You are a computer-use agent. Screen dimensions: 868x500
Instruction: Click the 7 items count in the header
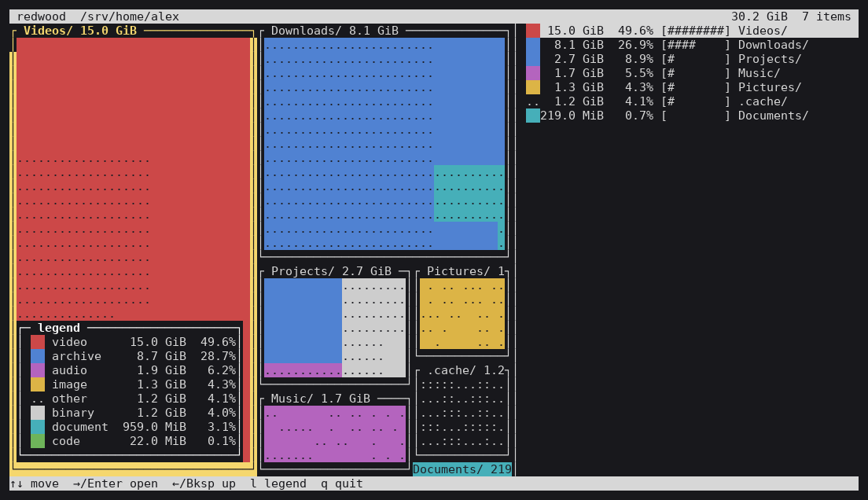click(826, 17)
